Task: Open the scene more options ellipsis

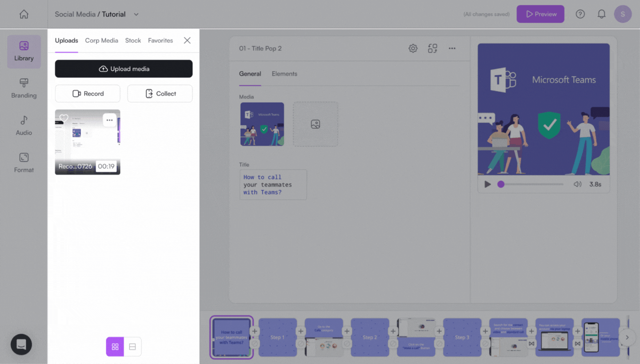Action: click(x=452, y=48)
